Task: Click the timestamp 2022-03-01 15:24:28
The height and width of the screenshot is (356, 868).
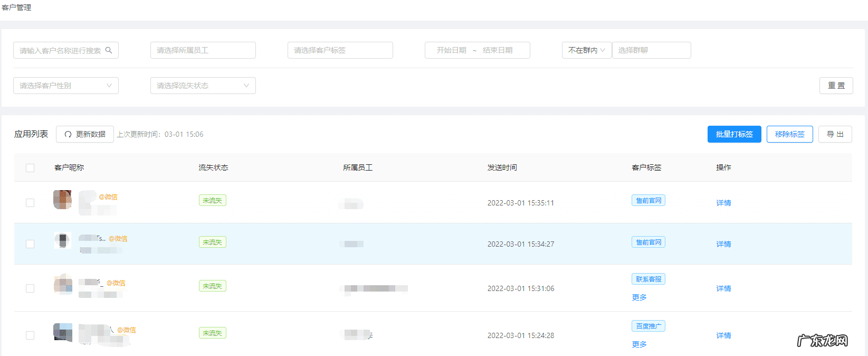Action: (x=521, y=335)
